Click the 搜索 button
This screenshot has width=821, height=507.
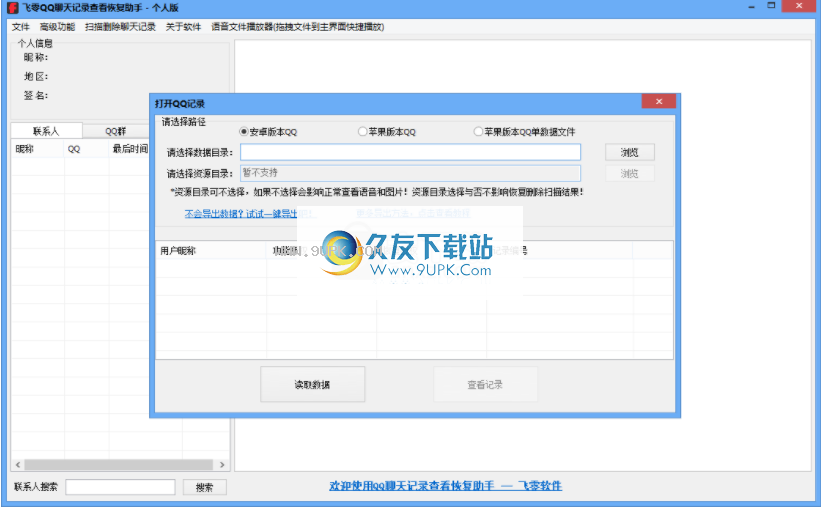click(204, 487)
